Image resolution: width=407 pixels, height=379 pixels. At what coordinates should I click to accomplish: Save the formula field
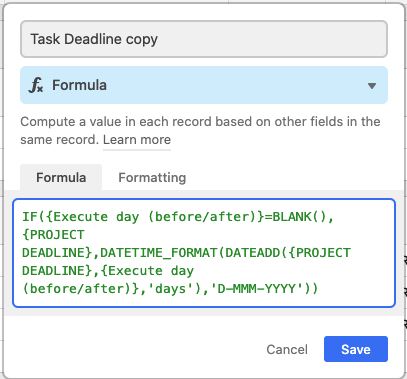(x=356, y=349)
